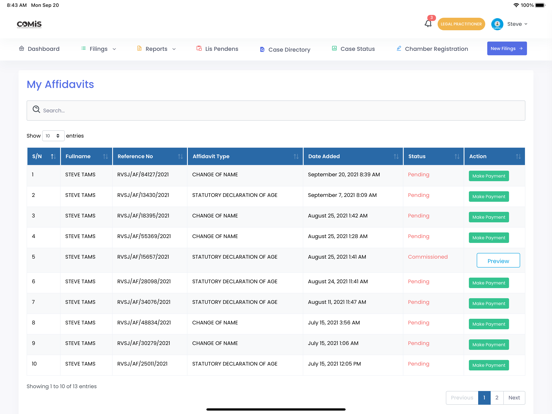Click STATUTORY DECLARATION OF AGE in row 2
The image size is (552, 414).
point(234,195)
